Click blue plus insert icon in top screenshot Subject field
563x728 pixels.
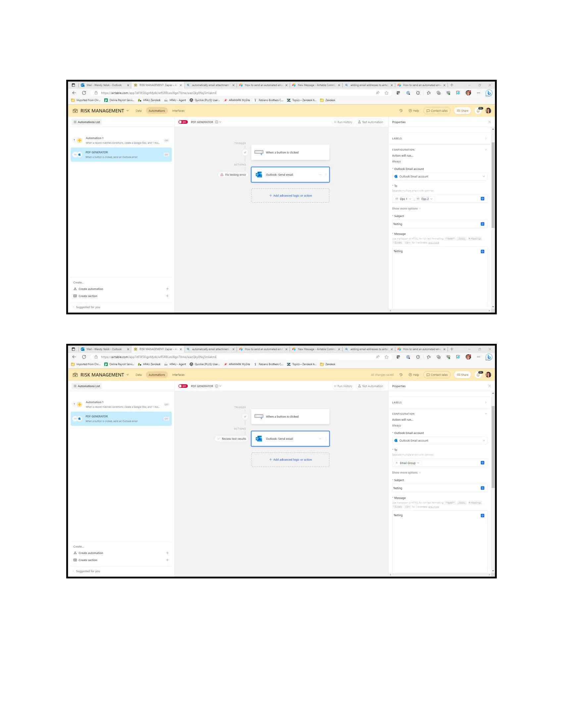pyautogui.click(x=483, y=224)
